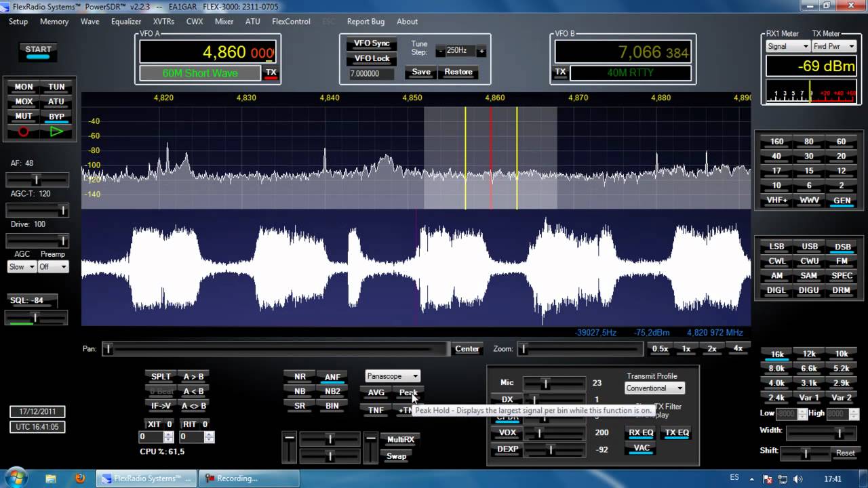Open the XVTRs menu
The image size is (868, 488).
click(x=163, y=22)
